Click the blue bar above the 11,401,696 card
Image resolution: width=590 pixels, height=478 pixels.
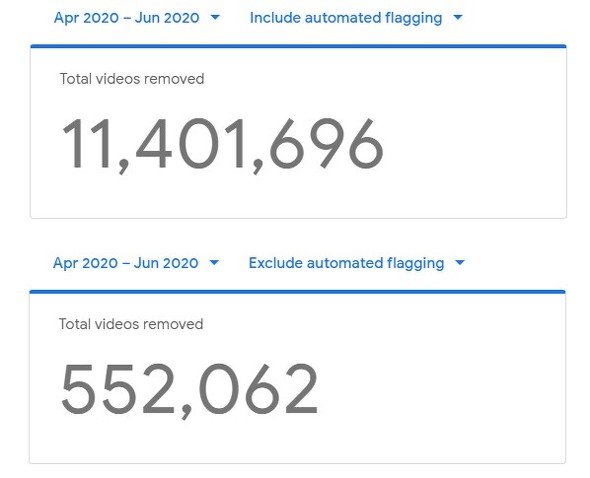[x=298, y=46]
